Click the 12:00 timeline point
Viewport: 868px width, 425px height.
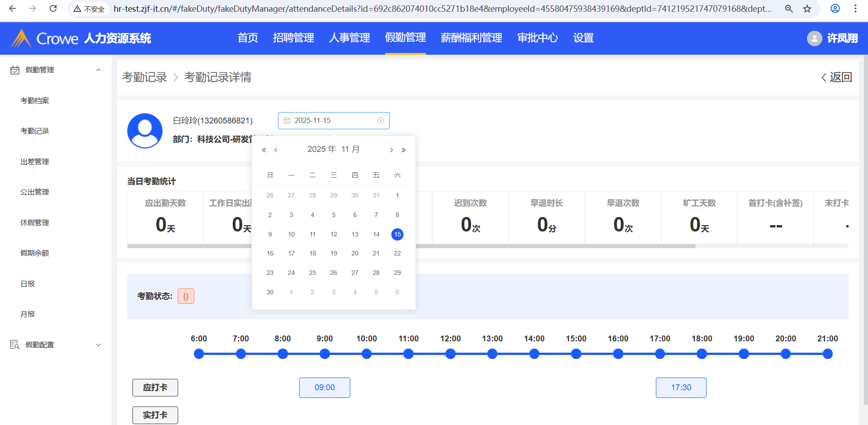(450, 354)
